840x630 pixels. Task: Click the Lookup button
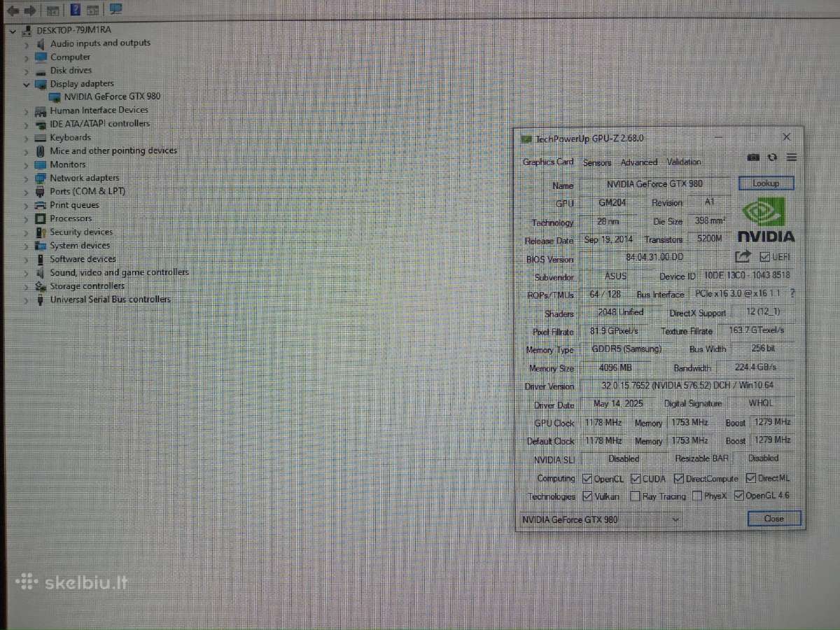[x=766, y=183]
